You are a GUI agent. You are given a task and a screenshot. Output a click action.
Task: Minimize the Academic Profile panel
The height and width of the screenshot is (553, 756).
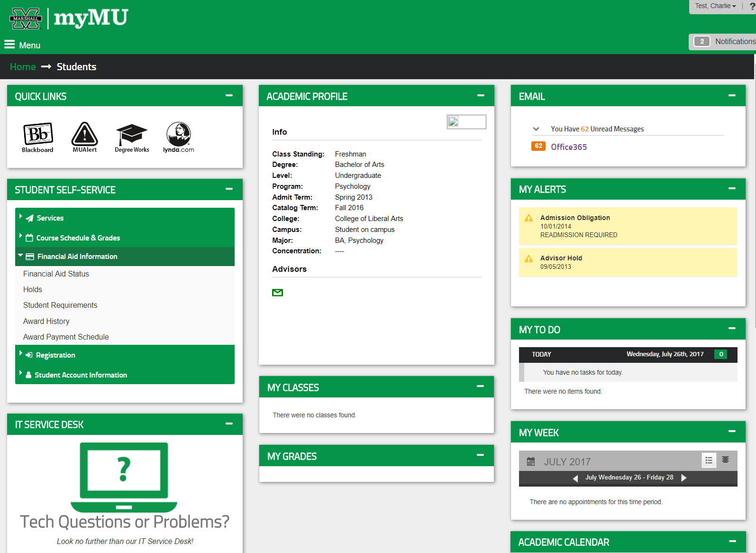[481, 96]
